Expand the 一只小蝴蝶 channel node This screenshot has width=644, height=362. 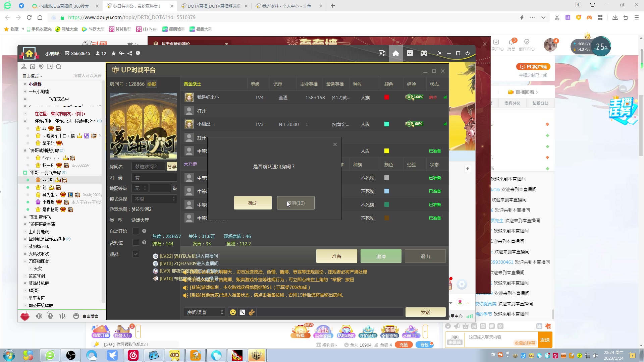click(x=25, y=92)
